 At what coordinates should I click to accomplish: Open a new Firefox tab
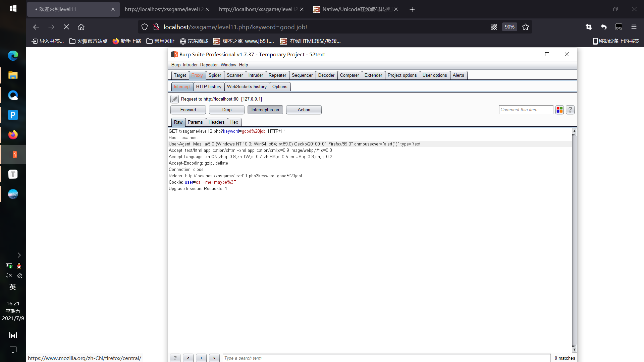412,9
